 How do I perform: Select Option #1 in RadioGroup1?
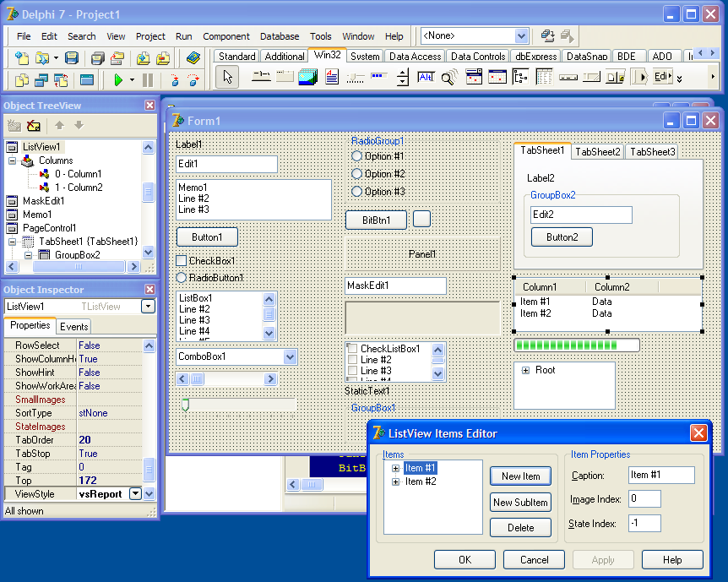[356, 156]
